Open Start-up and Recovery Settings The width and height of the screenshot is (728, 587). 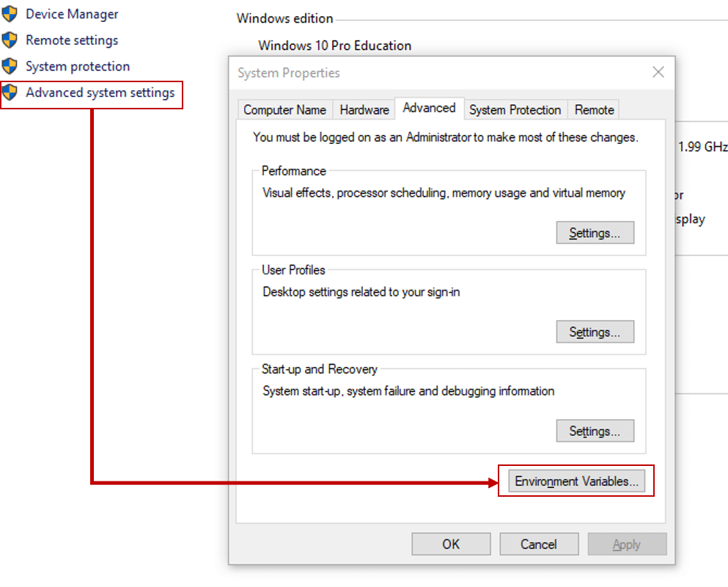595,431
